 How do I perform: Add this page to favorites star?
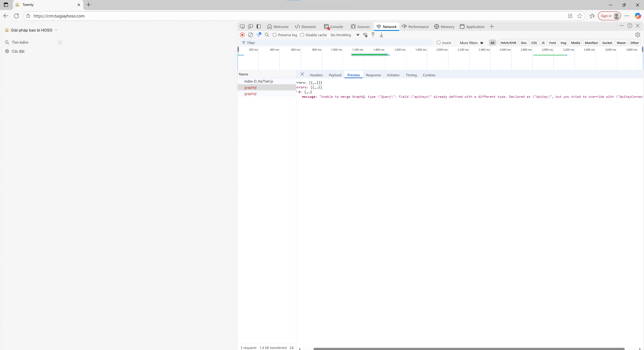point(580,16)
